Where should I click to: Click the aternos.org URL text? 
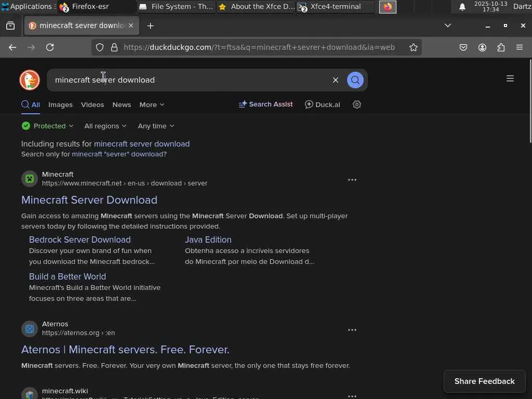[78, 333]
